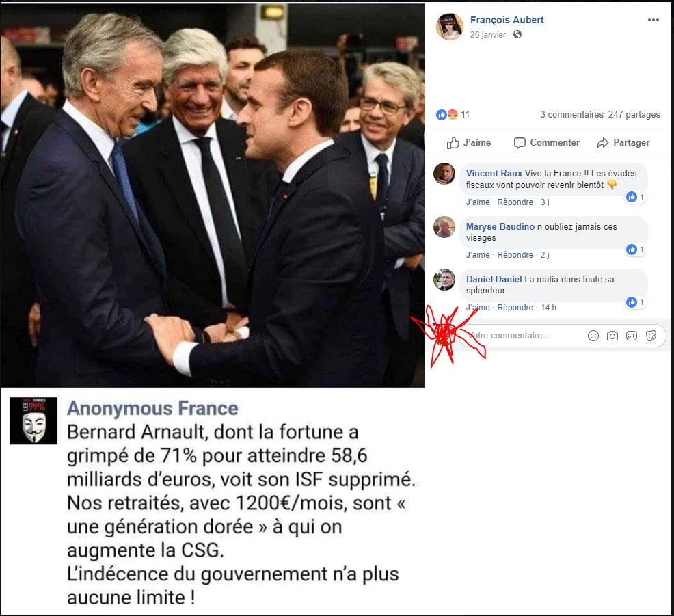Screen dimensions: 674x616
Task: Open the three-dot post options menu
Action: (653, 20)
